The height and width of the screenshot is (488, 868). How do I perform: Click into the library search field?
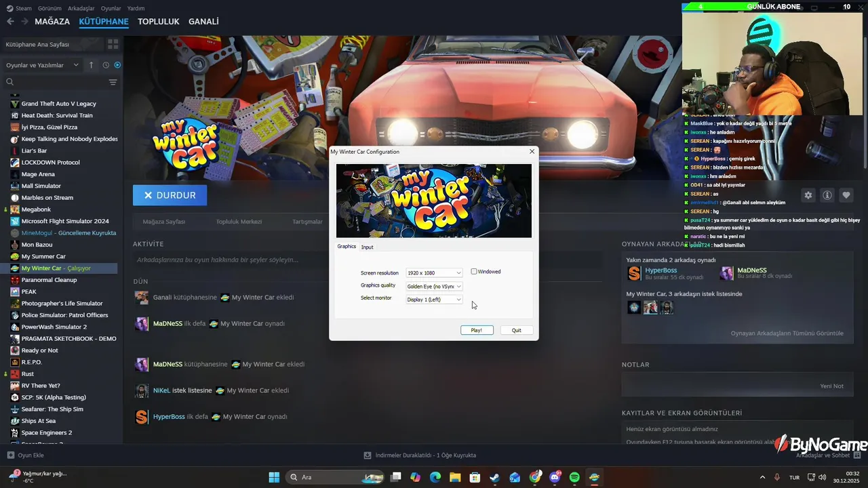pyautogui.click(x=56, y=82)
